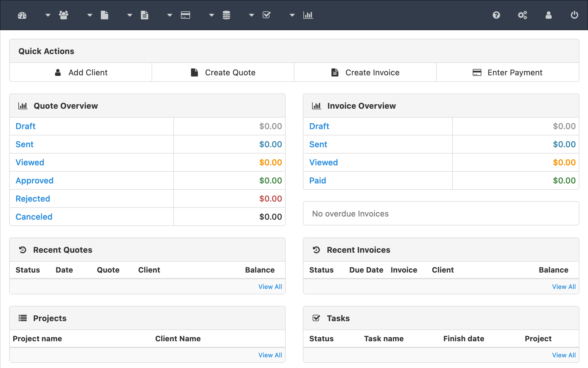588x368 pixels.
Task: Click View All under Recent Invoices
Action: pos(564,287)
